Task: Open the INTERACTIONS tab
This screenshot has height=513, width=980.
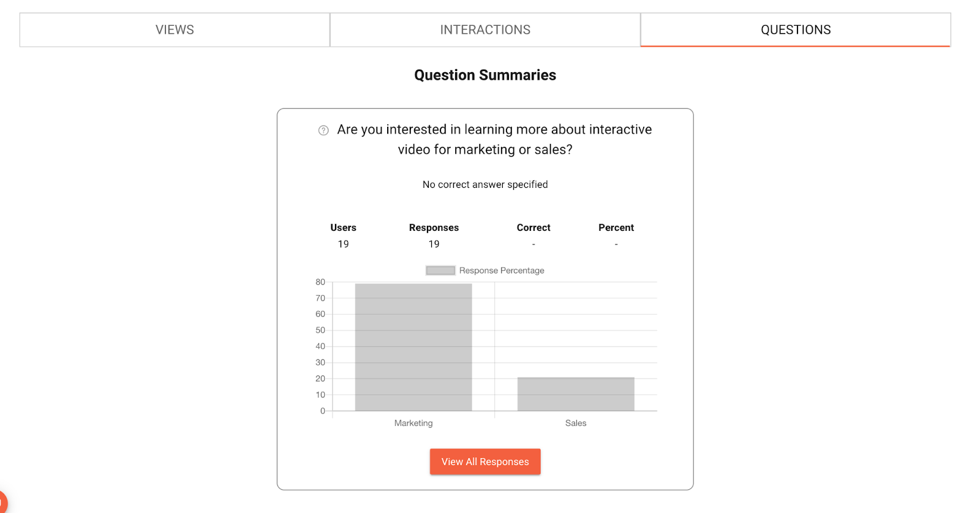Action: tap(485, 30)
